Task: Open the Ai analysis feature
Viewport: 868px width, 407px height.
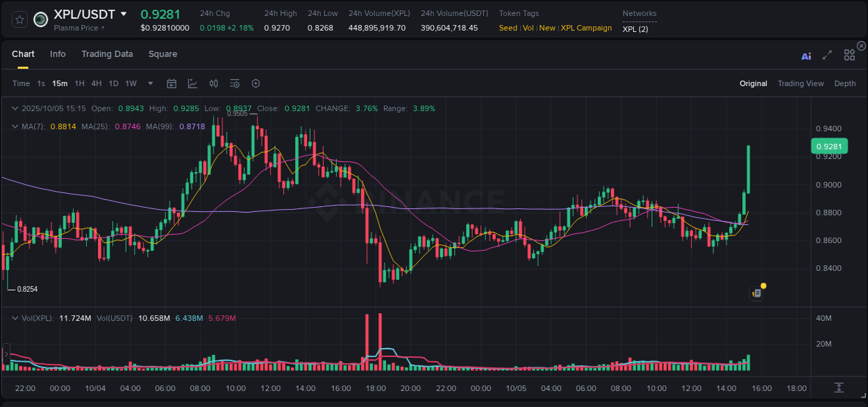Action: pos(806,56)
